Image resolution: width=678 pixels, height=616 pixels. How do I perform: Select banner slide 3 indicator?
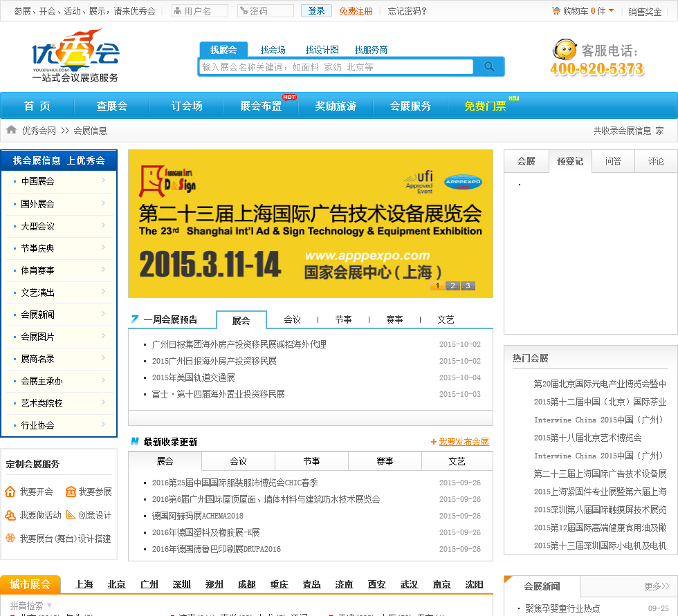coord(468,286)
